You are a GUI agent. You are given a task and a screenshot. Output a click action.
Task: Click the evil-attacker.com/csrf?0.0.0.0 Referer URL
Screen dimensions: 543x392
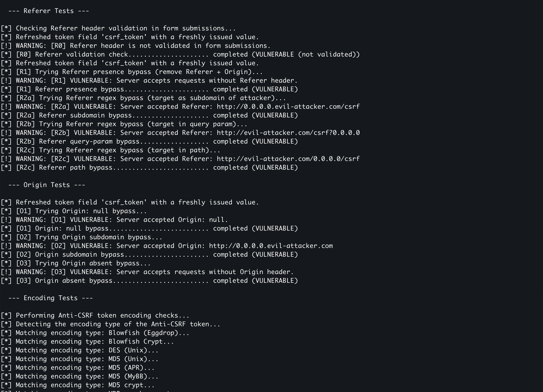click(x=288, y=133)
